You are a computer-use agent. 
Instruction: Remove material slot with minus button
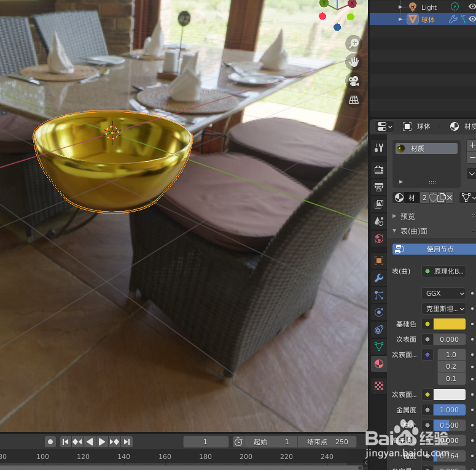point(472,157)
